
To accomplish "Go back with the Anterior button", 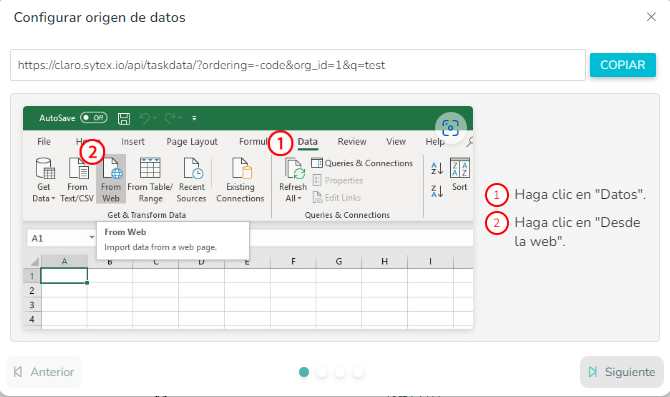I will [x=44, y=372].
